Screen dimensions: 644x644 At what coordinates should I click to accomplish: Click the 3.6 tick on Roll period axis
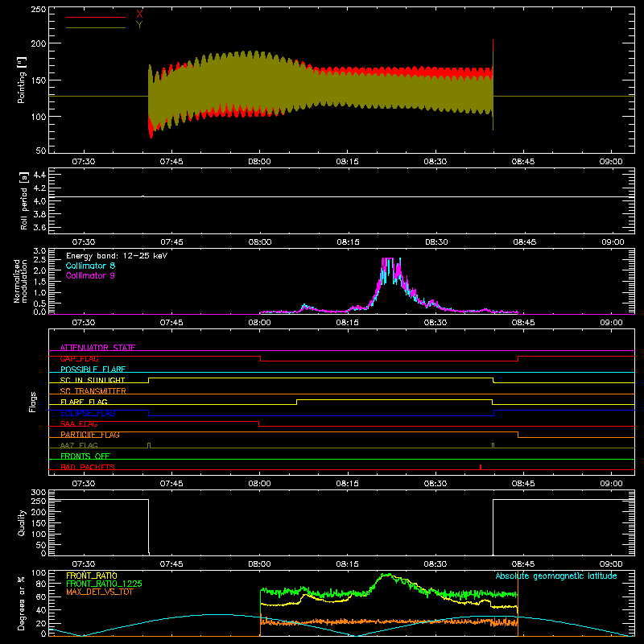click(x=39, y=227)
